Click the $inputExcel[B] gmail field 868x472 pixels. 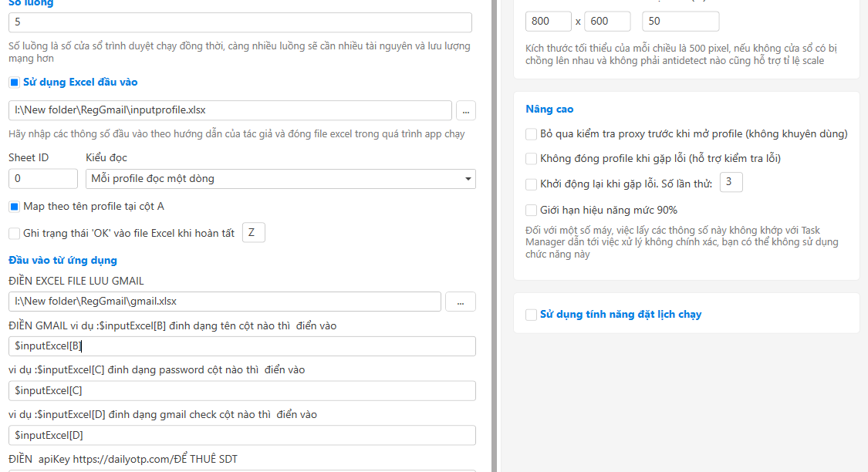pyautogui.click(x=241, y=346)
